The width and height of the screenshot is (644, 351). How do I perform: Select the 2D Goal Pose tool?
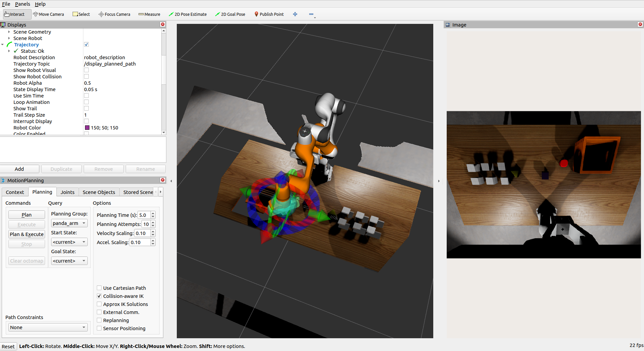pos(230,14)
